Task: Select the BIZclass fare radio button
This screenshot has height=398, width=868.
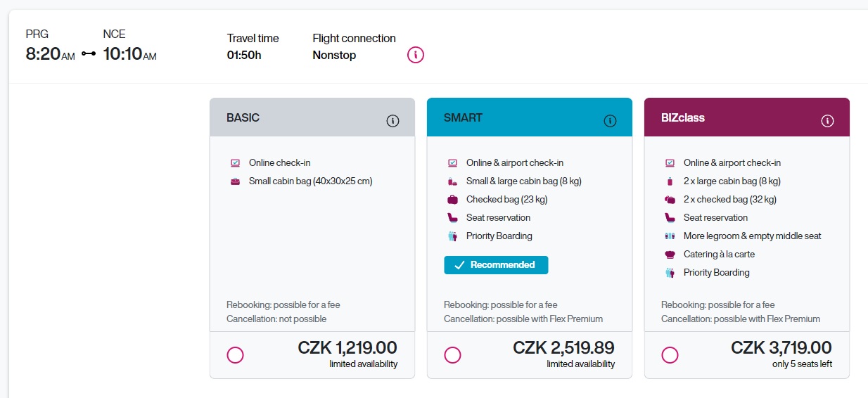Action: point(670,355)
